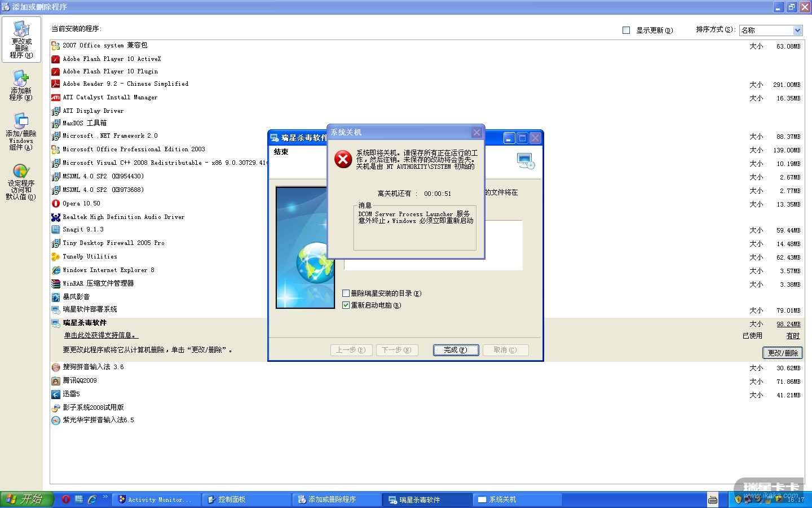Click the 影子系统2008试用版 icon
812x508 pixels.
click(x=56, y=408)
